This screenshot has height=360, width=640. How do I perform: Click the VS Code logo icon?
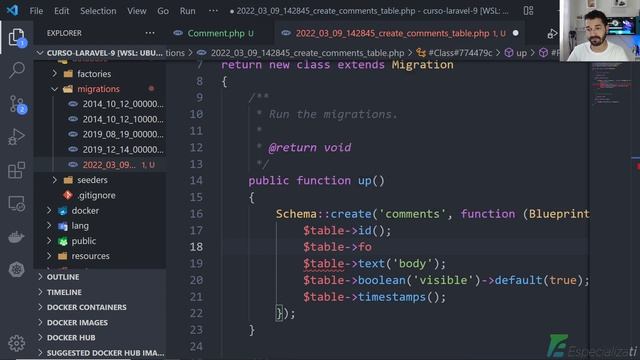coord(13,10)
